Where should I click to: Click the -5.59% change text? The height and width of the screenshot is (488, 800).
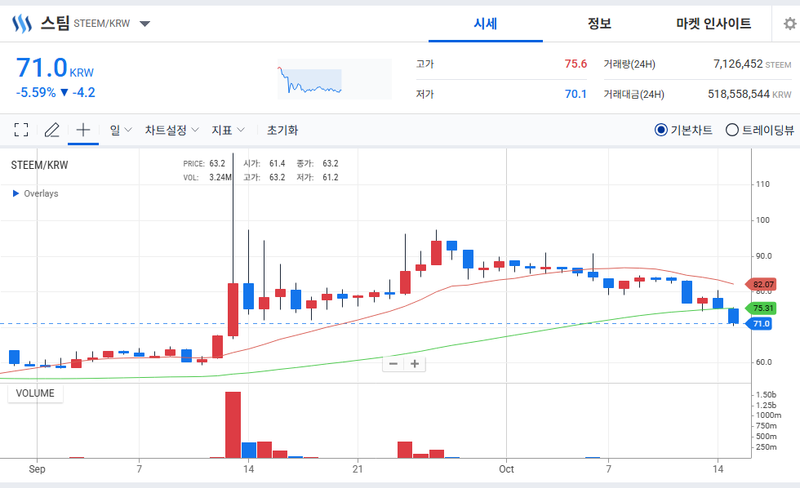tap(36, 92)
